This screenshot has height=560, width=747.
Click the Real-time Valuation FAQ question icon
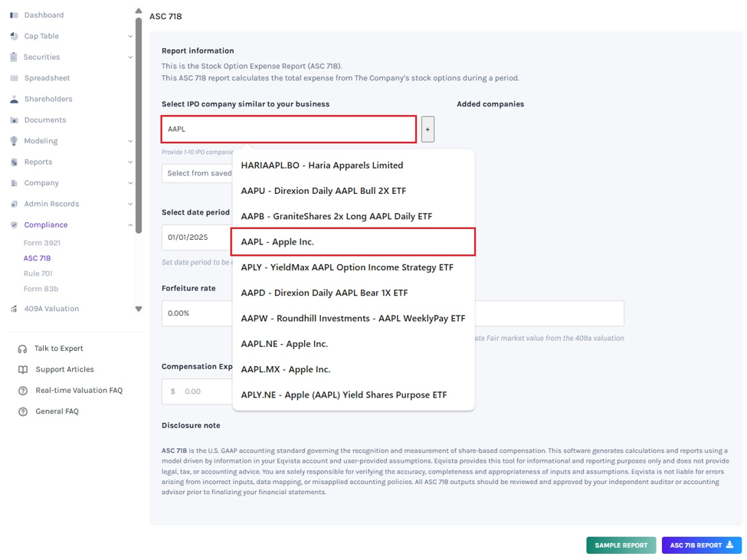click(22, 391)
